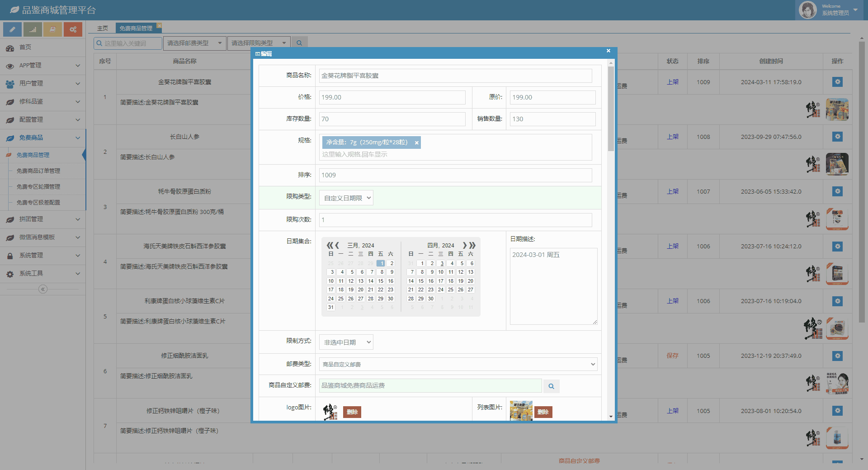Switch to the 主页 tab

[103, 28]
